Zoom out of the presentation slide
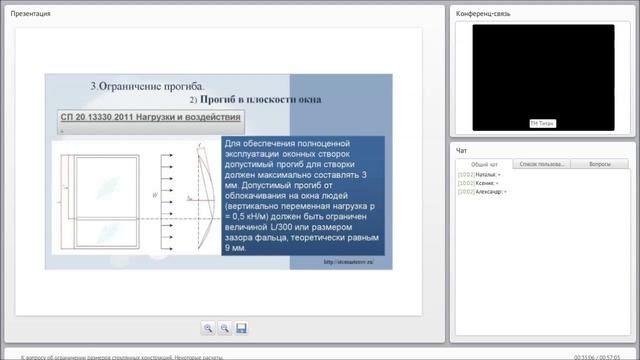 [224, 328]
